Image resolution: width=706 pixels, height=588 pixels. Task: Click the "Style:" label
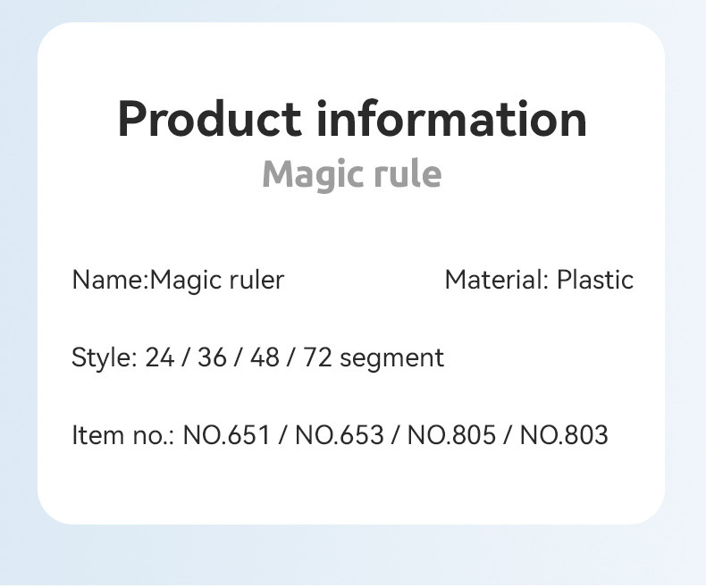pos(104,358)
